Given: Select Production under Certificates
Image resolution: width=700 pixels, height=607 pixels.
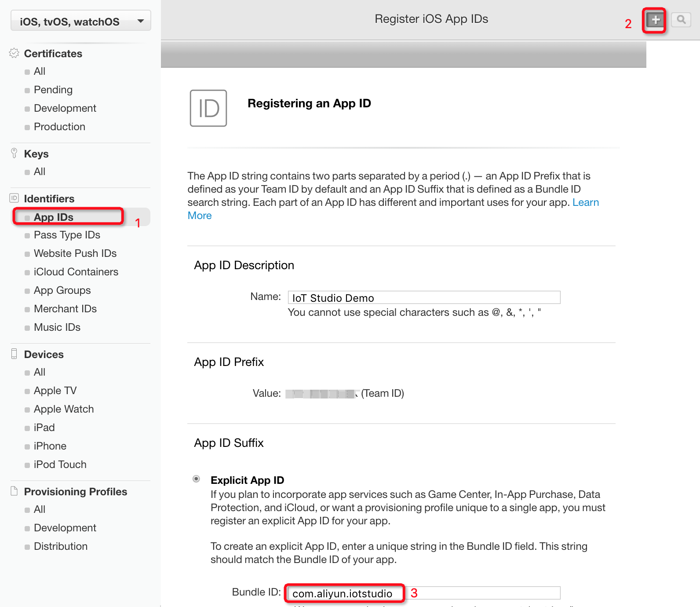Looking at the screenshot, I should pyautogui.click(x=59, y=127).
